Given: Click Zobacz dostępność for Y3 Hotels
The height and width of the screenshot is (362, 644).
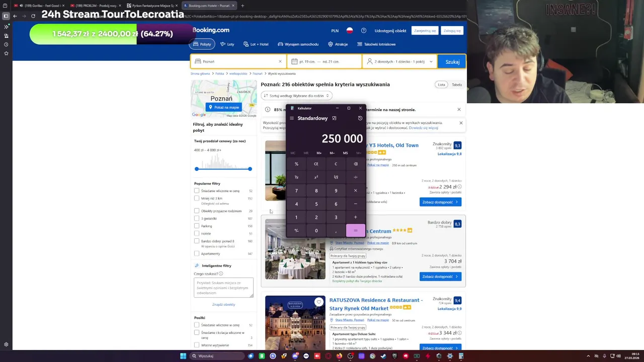Looking at the screenshot, I should (x=440, y=202).
